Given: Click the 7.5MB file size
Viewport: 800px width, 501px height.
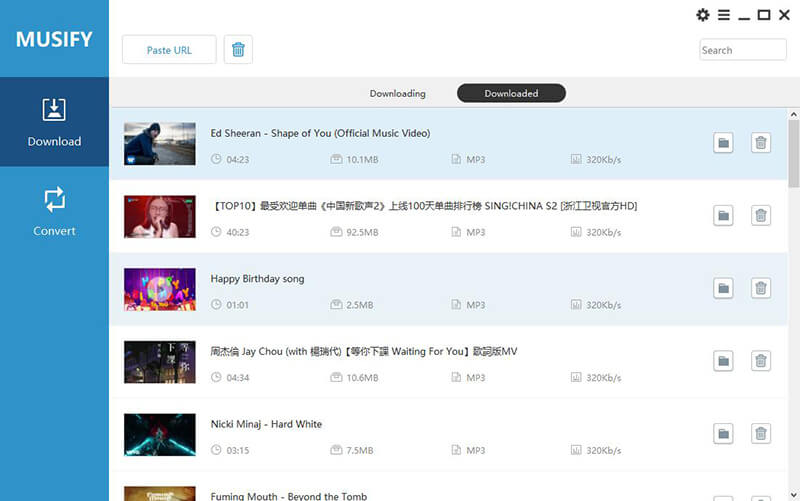Looking at the screenshot, I should [x=360, y=450].
